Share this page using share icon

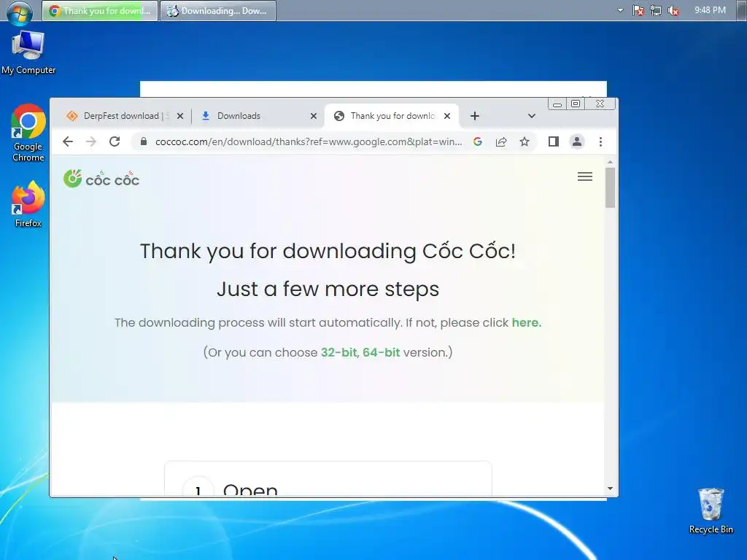coord(500,141)
